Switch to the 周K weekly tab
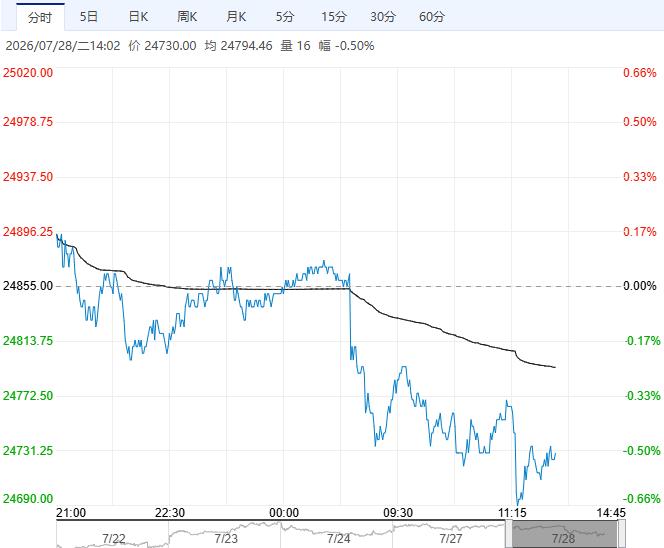 [187, 17]
